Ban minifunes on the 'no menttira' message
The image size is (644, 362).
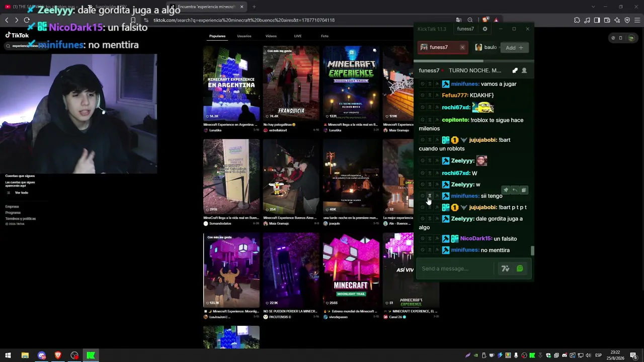pyautogui.click(x=422, y=250)
